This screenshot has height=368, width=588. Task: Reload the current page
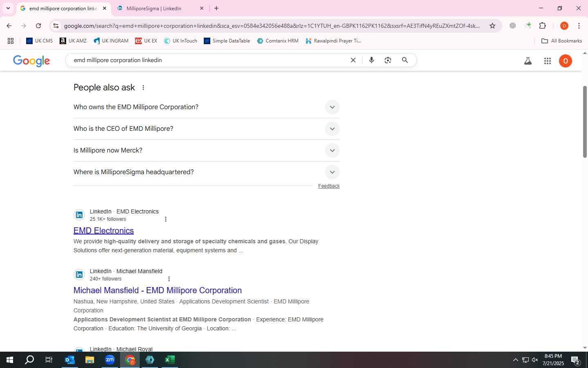38,26
